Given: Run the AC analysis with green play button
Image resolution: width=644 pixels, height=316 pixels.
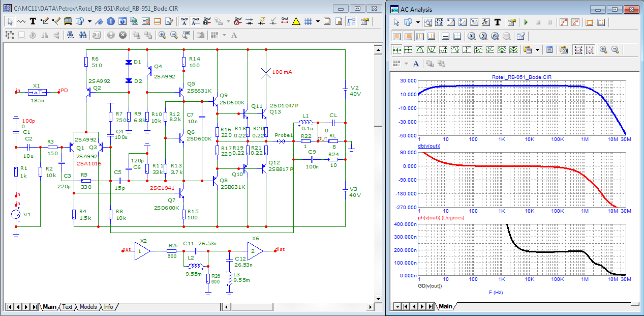Looking at the screenshot, I should [526, 22].
